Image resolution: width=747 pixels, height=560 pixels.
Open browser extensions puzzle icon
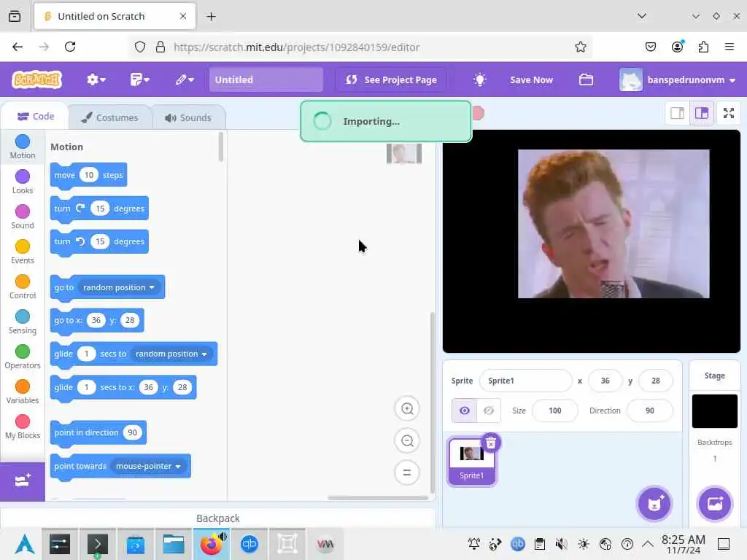[x=703, y=47]
